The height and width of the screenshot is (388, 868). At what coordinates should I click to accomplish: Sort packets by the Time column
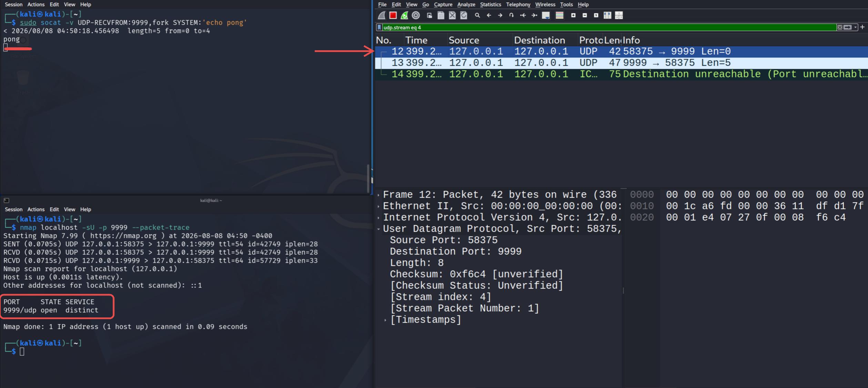425,40
